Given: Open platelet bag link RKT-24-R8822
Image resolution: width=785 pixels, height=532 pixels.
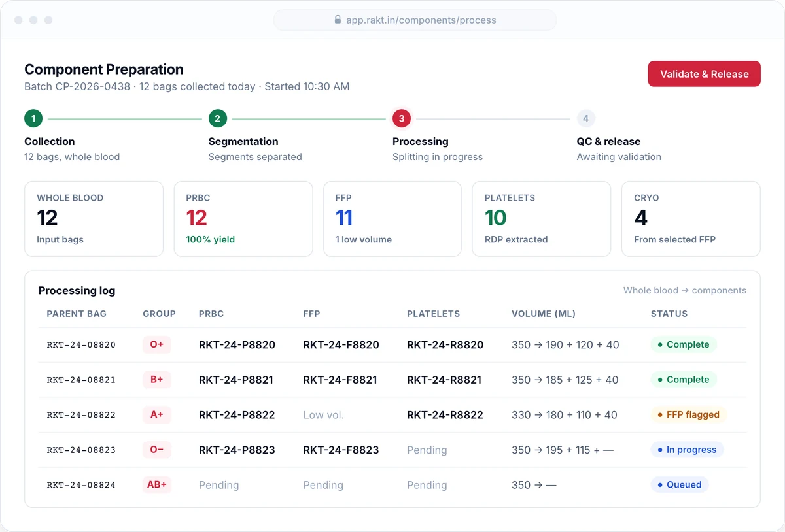Looking at the screenshot, I should coord(445,414).
